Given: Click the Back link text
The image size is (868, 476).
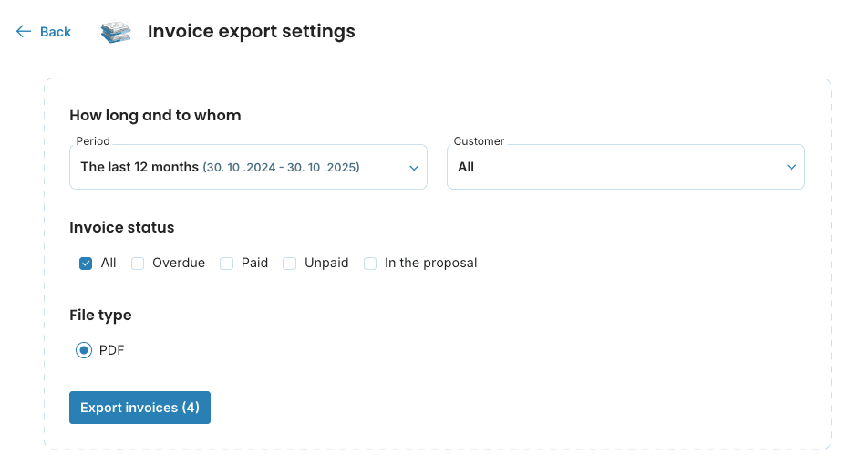Looking at the screenshot, I should coord(56,32).
